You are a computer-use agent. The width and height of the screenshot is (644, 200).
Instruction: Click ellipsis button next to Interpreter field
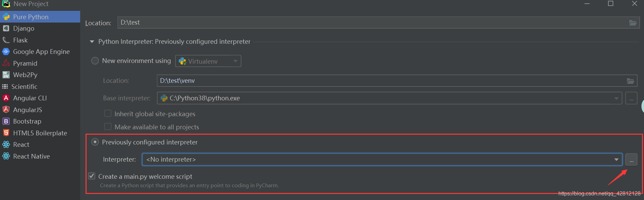(631, 160)
